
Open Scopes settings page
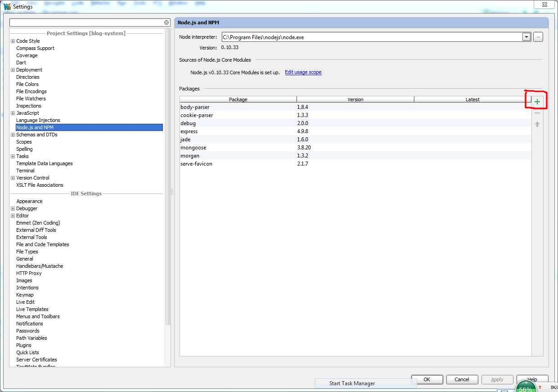[x=24, y=142]
